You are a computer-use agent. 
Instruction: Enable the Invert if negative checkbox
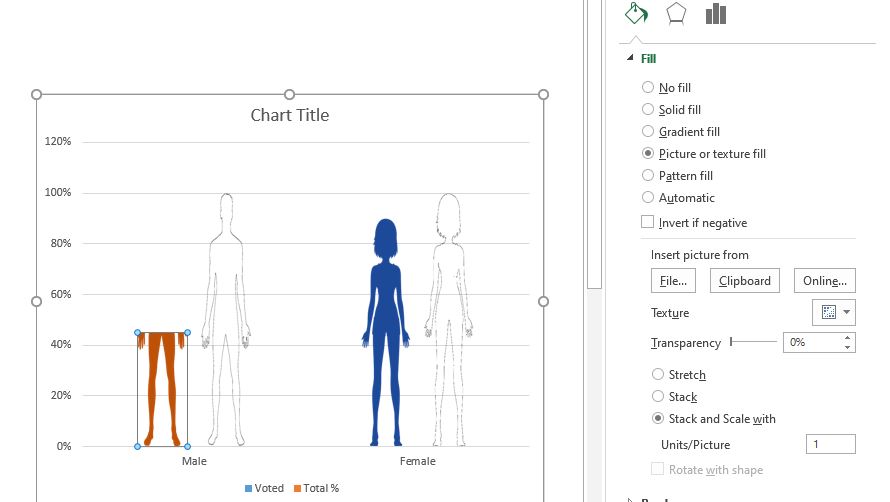tap(648, 222)
